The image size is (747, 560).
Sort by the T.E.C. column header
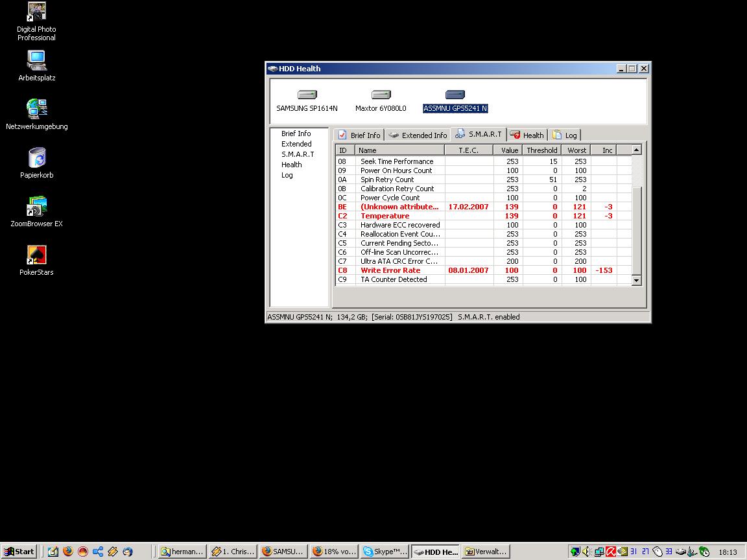[x=469, y=150]
